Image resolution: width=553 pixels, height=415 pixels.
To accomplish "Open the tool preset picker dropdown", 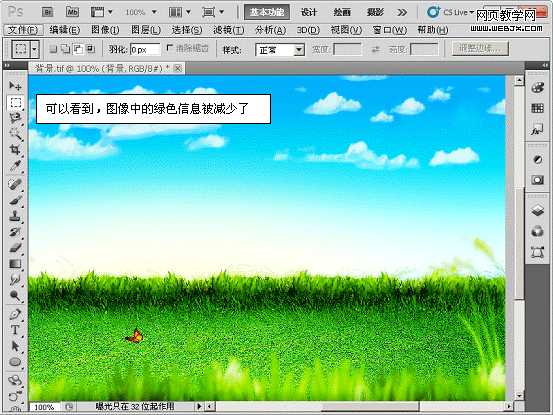I will click(x=34, y=49).
